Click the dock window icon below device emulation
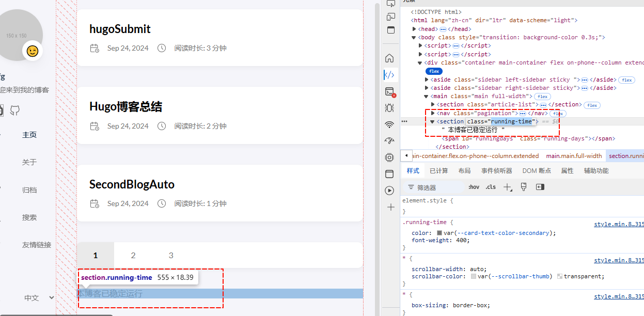This screenshot has height=316, width=644. (390, 30)
